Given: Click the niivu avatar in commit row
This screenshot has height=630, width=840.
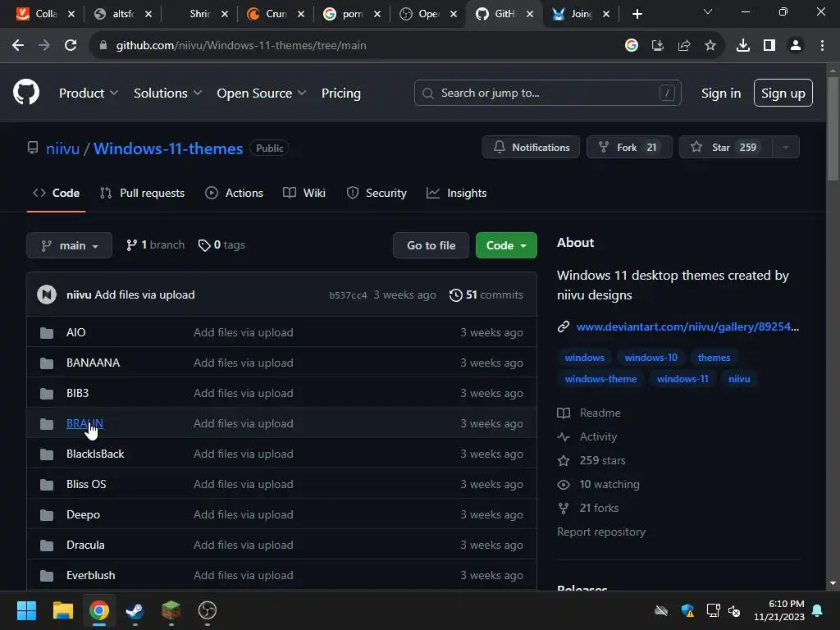Looking at the screenshot, I should click(47, 294).
